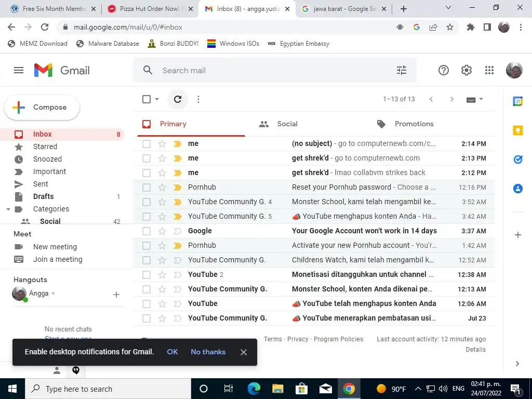Open Program Policies footer link

pyautogui.click(x=338, y=339)
